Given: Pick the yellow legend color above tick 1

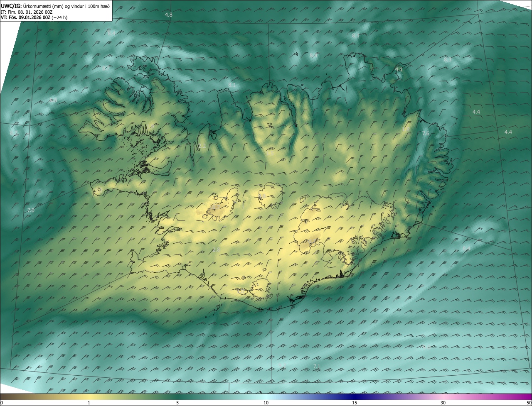Looking at the screenshot, I should click(89, 396).
